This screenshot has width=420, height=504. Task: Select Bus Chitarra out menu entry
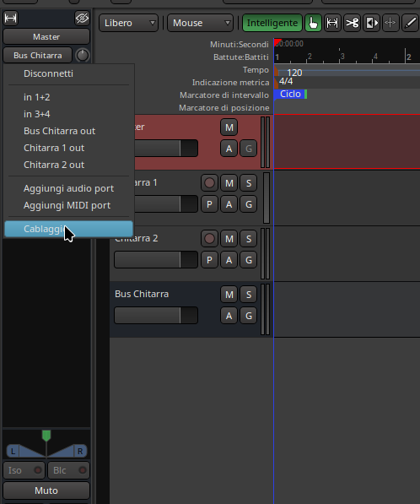(68, 131)
